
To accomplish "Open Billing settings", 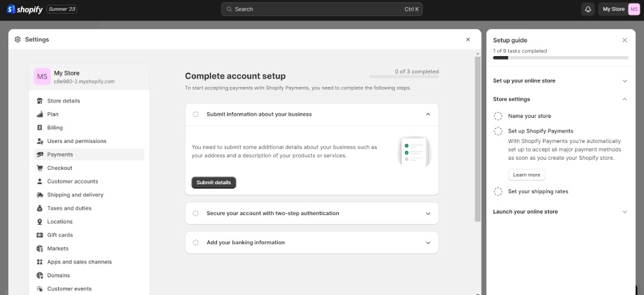I will point(89,128).
